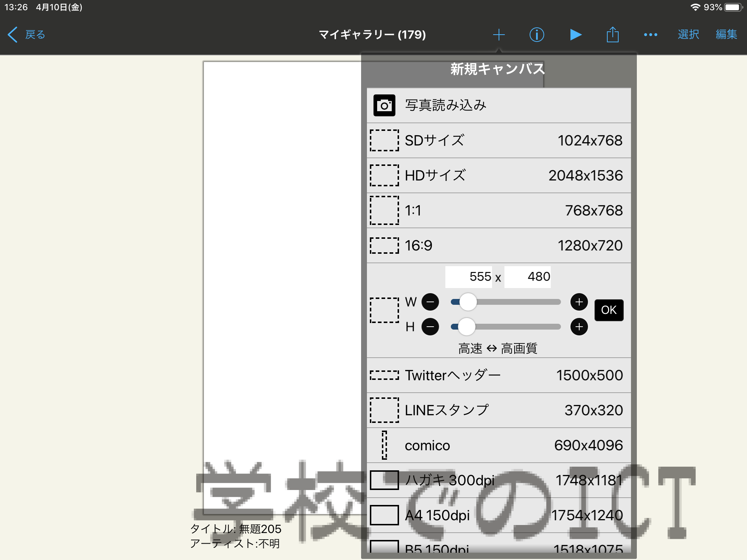Select ハガキ 300dpi 1748x1181 canvas

click(x=499, y=480)
